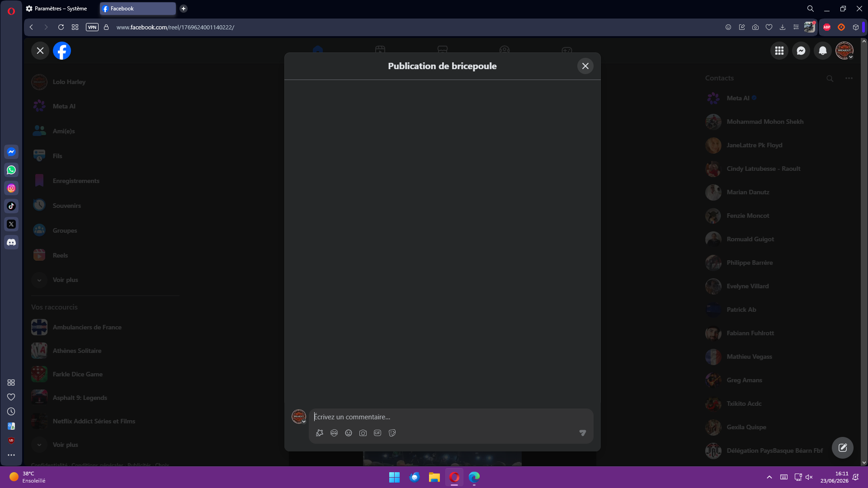The width and height of the screenshot is (868, 488).
Task: Open the GIF picker in comment box
Action: pyautogui.click(x=377, y=433)
